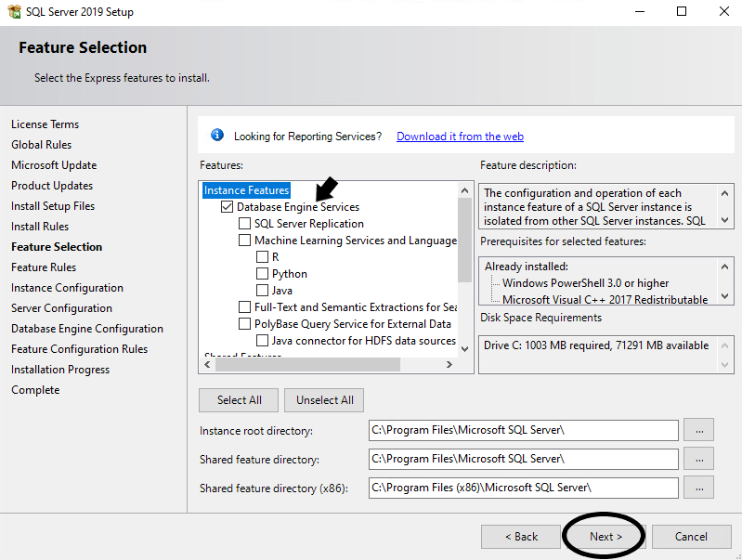Toggle Database Engine Services checkbox
Screen dimensions: 742x560
(x=228, y=207)
